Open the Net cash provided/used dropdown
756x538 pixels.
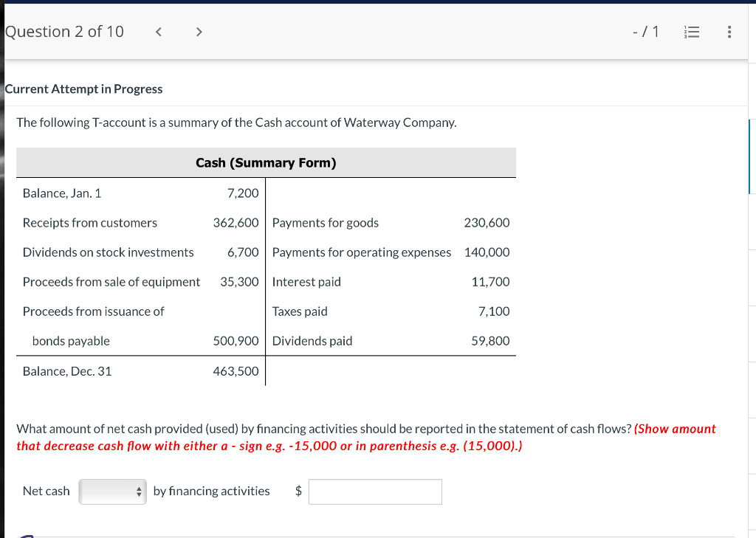click(x=113, y=492)
